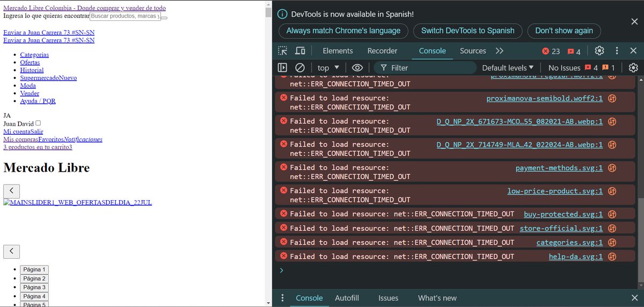Open the cart link showing 3 productos
This screenshot has width=644, height=307.
tap(38, 147)
